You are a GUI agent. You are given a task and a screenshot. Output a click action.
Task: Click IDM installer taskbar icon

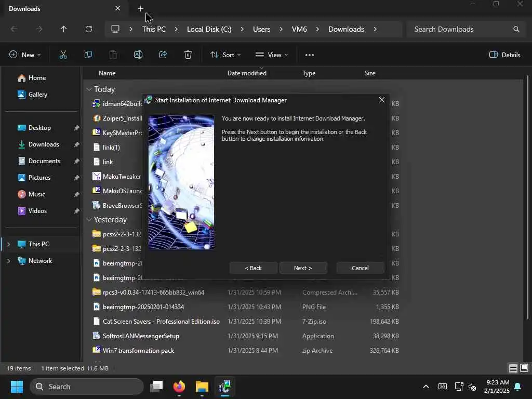(224, 387)
